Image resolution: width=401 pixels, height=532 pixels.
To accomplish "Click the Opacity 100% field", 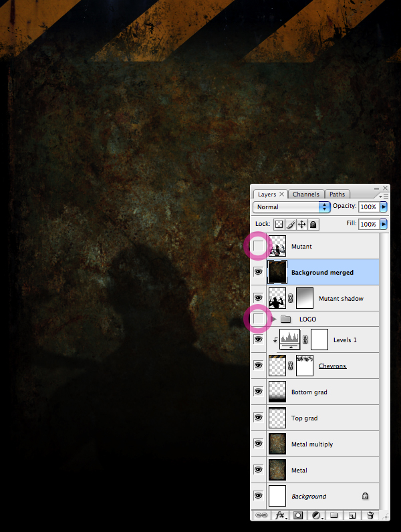I will coord(368,207).
